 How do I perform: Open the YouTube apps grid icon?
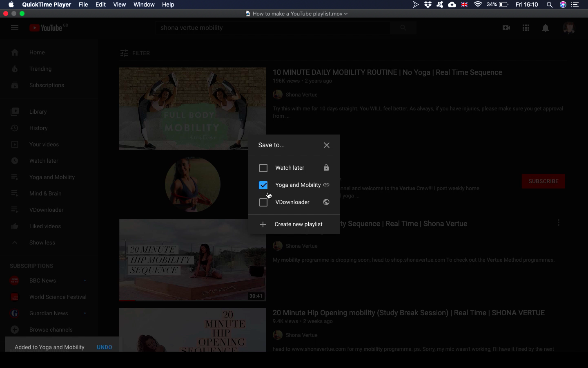point(526,28)
